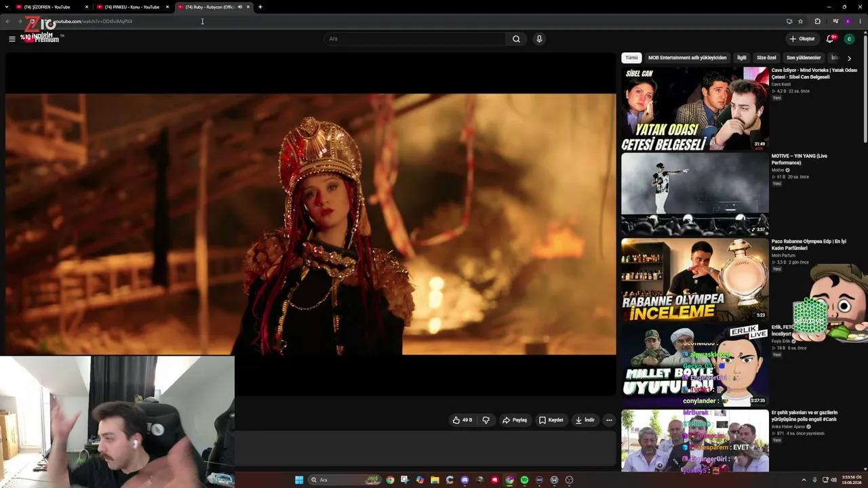Viewport: 868px width, 488px height.
Task: Click the YouTube search magnifier button
Action: [516, 39]
